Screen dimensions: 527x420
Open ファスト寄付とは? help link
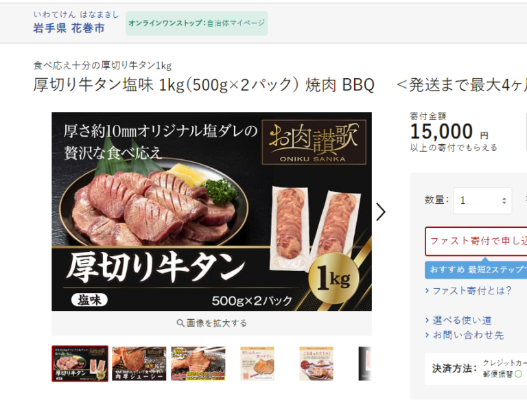(x=472, y=291)
